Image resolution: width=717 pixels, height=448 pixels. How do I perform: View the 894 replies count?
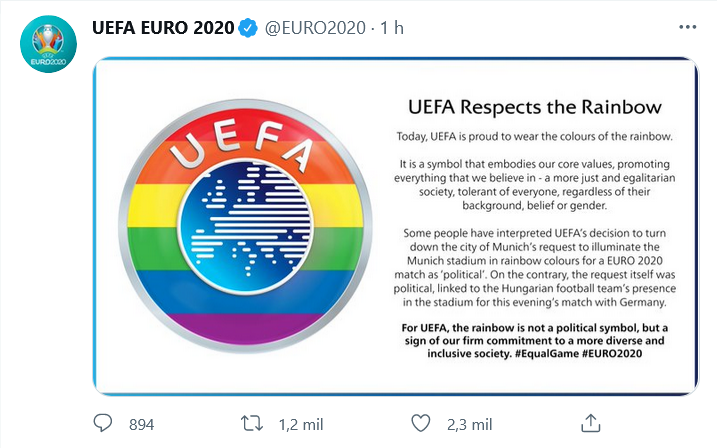(x=141, y=425)
